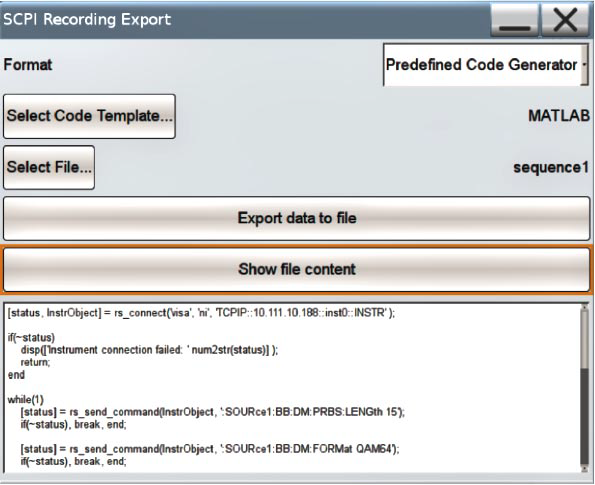
Task: Click the sequence1 file name label
Action: 551,167
